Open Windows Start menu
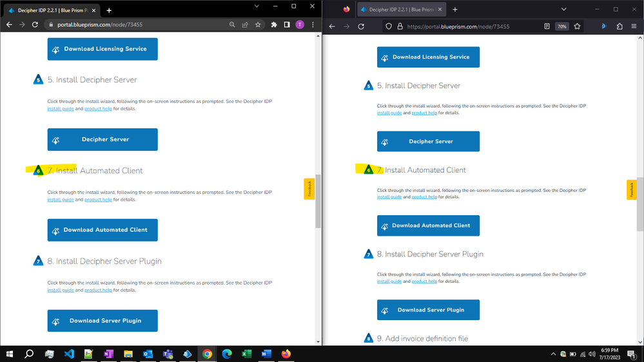644x362 pixels. [10, 354]
